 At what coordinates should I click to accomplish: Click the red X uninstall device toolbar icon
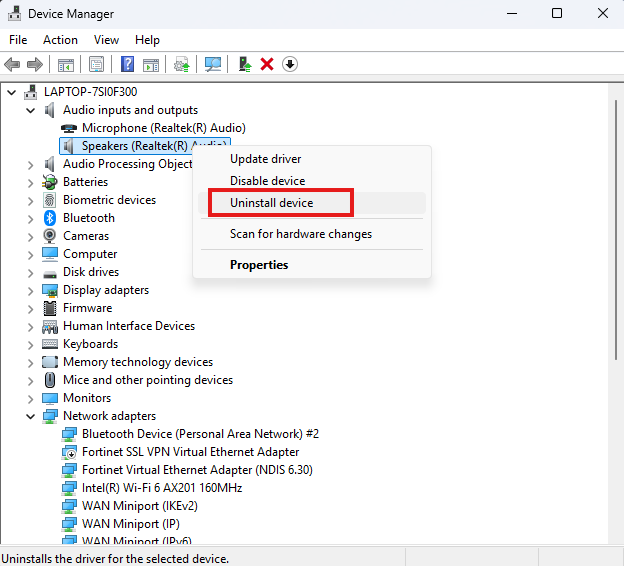(267, 64)
